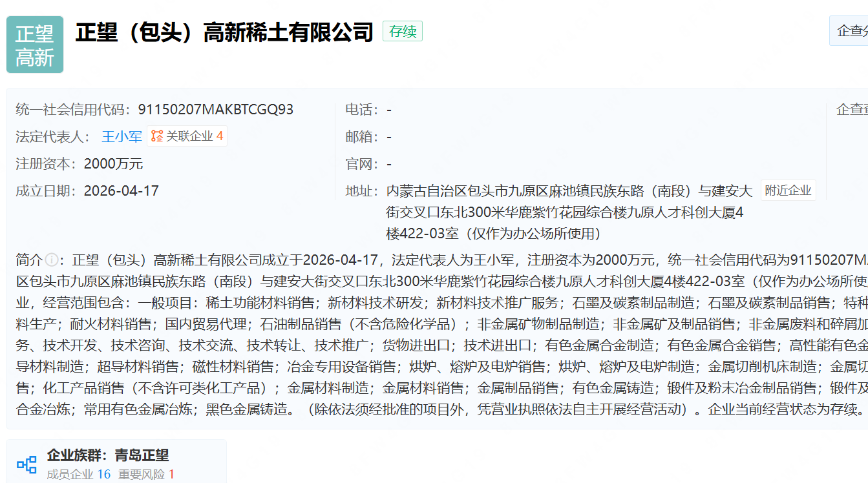
Task: Click the company name heading 正望（包头）高新稀土有限公司
Action: (224, 32)
